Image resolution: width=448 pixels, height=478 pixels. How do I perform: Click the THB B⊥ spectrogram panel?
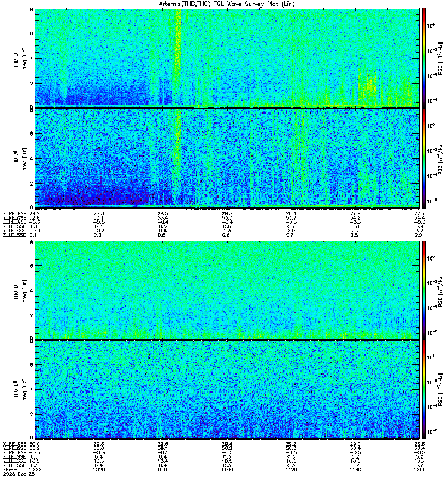click(x=227, y=58)
